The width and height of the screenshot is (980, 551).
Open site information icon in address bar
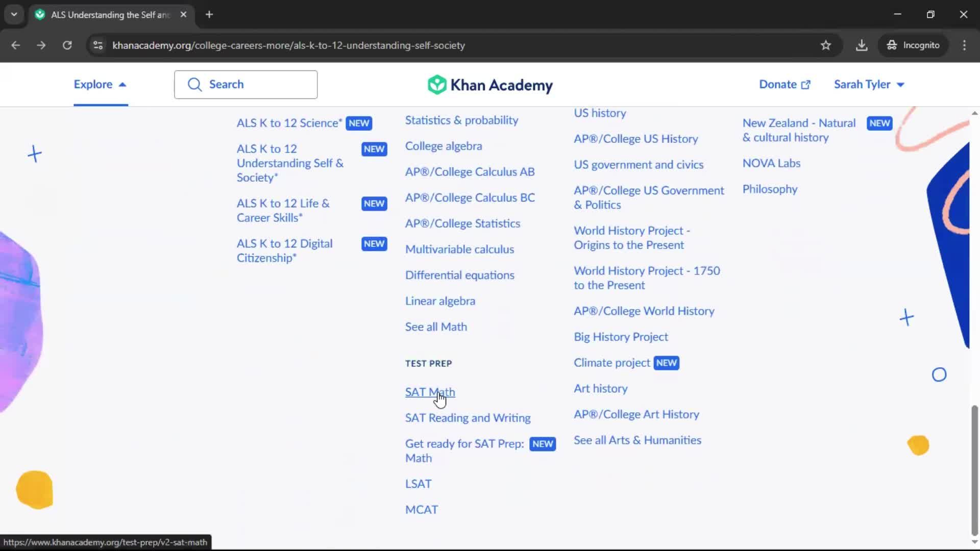[x=98, y=45]
